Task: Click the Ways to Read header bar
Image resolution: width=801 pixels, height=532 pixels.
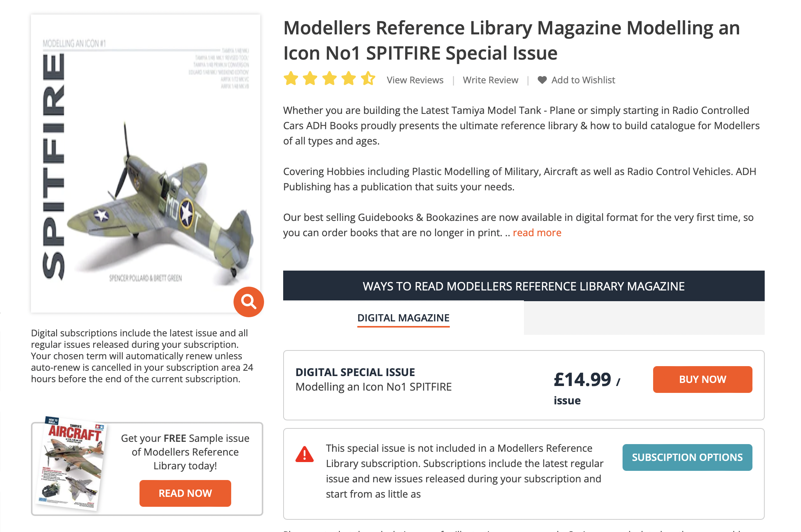Action: click(x=524, y=286)
